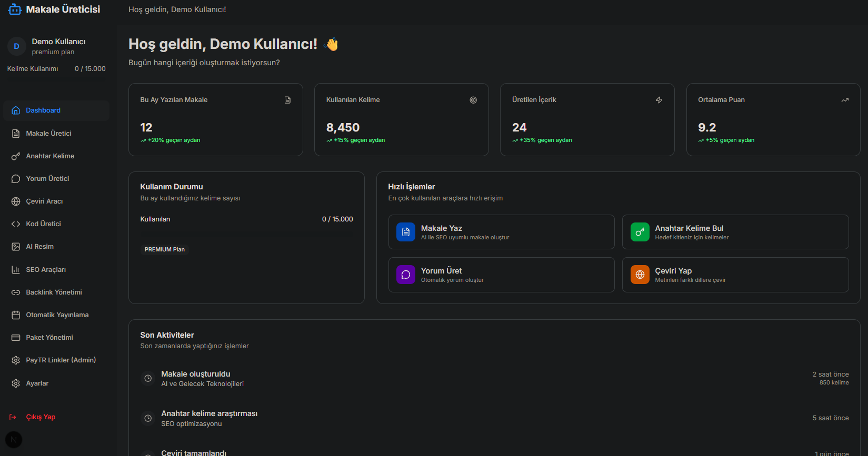Screen dimensions: 868x456
Task: Click the Makale Üreticisi robot logo icon
Action: (x=15, y=9)
